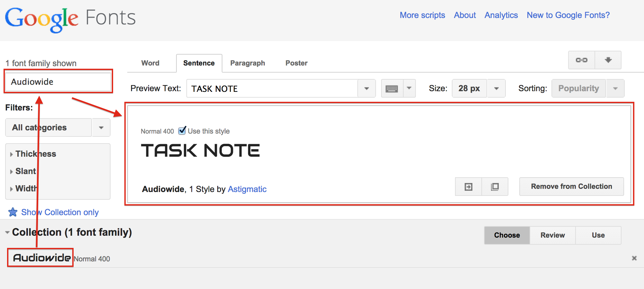
Task: Select the Choose step button
Action: pos(507,235)
